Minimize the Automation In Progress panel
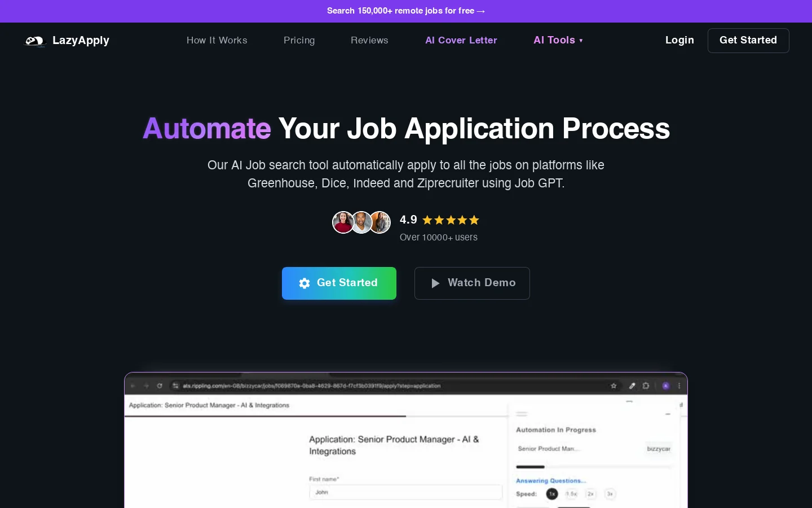The width and height of the screenshot is (812, 508). click(x=668, y=414)
